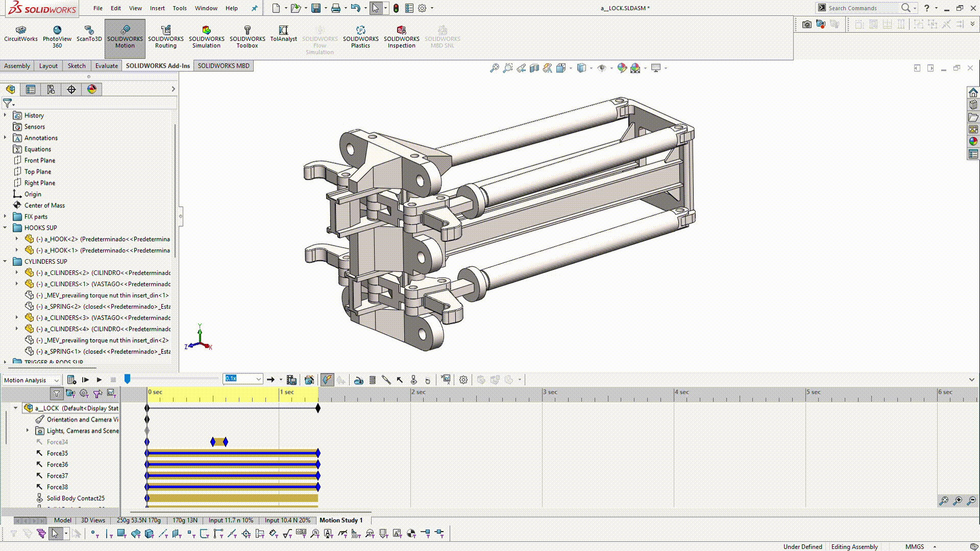980x551 pixels.
Task: Open the File menu
Action: pos(98,8)
